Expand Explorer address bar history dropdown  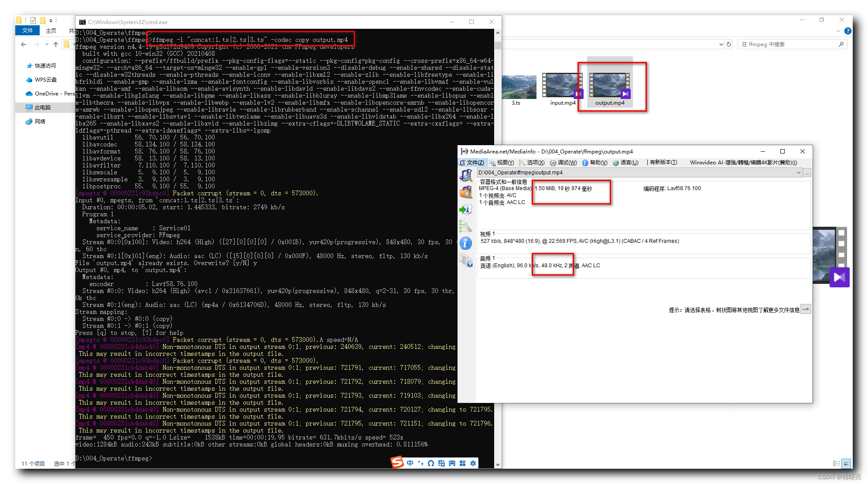pos(721,44)
